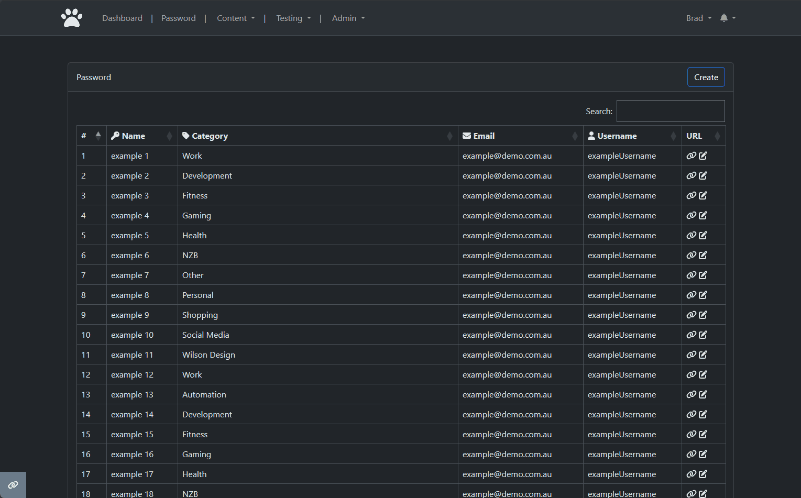The height and width of the screenshot is (498, 801).
Task: Click 'Other' category cell
Action: click(317, 275)
